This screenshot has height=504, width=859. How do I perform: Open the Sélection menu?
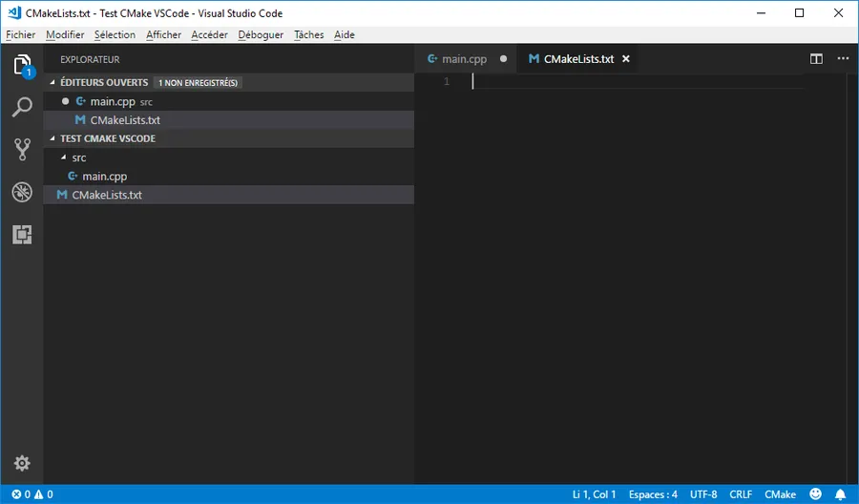pos(115,34)
